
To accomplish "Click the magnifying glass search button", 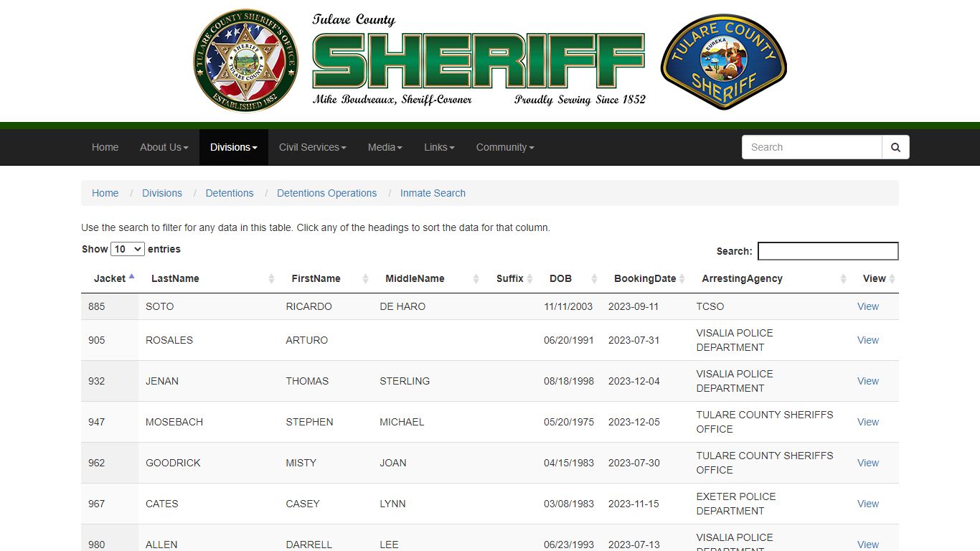I will click(x=895, y=147).
